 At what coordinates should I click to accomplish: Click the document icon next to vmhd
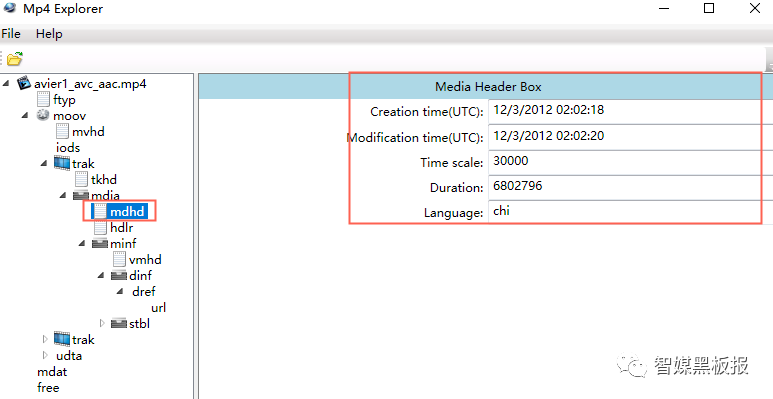click(119, 259)
